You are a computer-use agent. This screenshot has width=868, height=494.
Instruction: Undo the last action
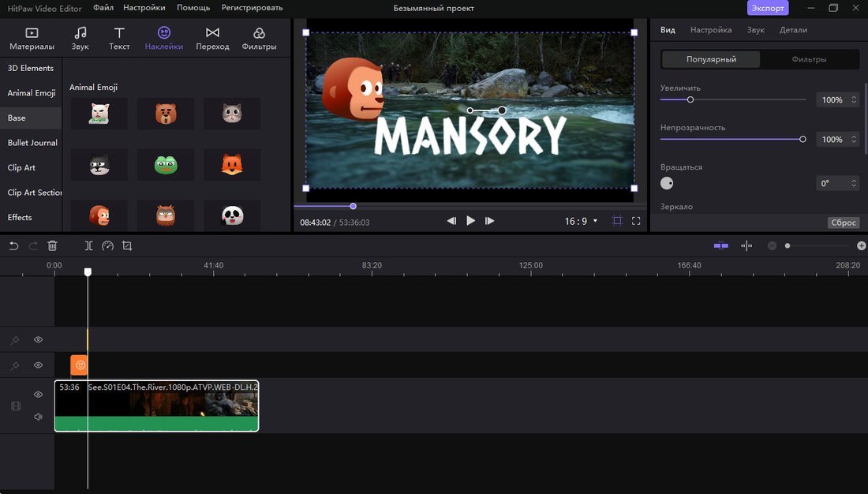[x=14, y=246]
